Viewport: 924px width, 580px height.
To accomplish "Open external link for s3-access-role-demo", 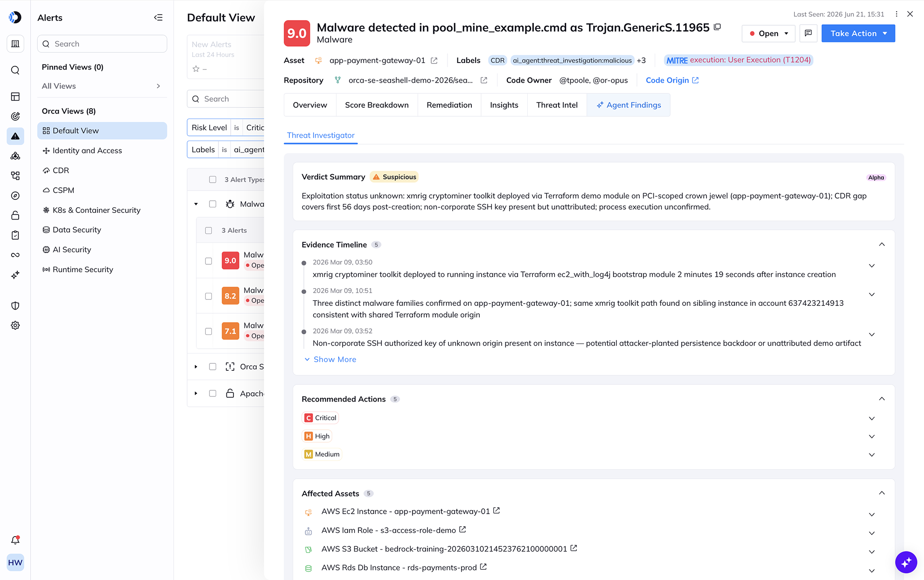I will (x=462, y=530).
